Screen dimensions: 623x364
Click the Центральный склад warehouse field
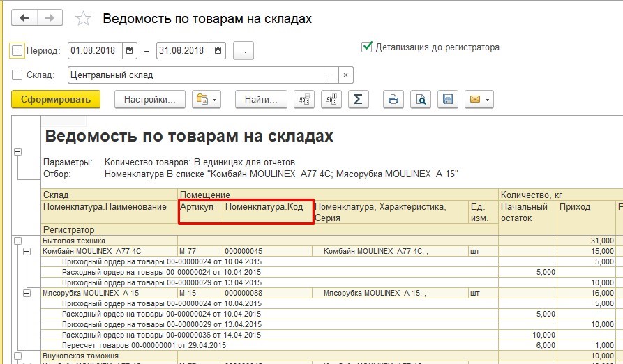click(x=195, y=75)
